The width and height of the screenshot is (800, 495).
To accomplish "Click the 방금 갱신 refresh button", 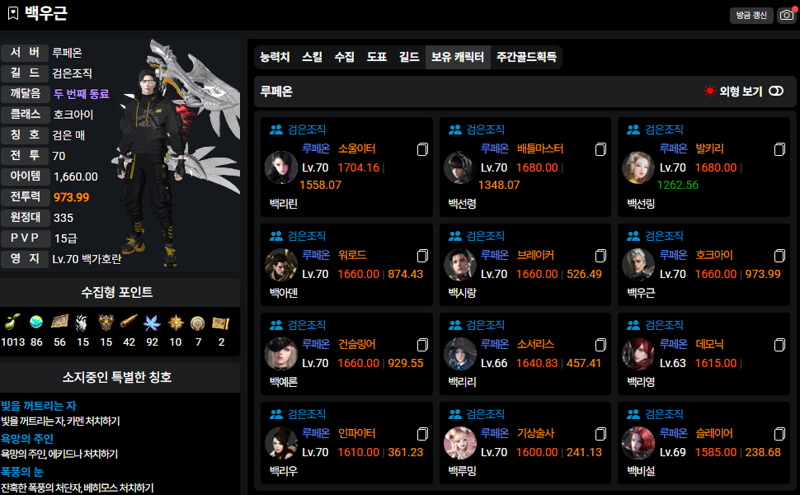I will point(752,15).
